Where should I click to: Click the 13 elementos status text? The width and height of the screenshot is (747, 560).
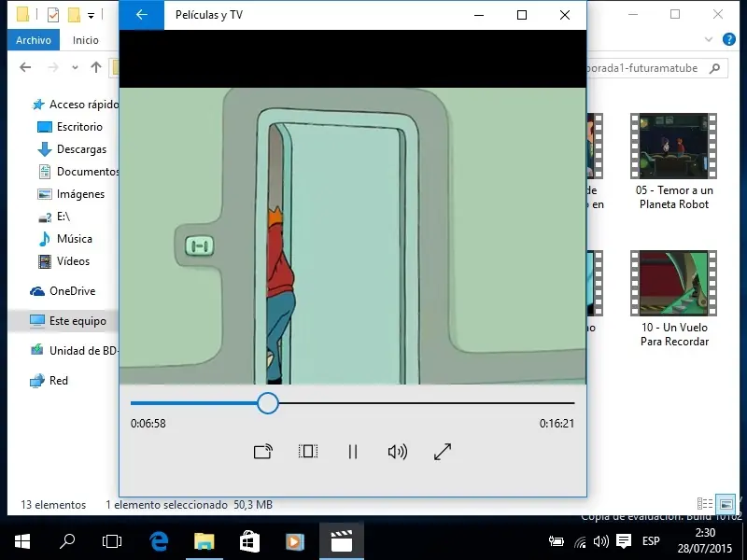53,505
